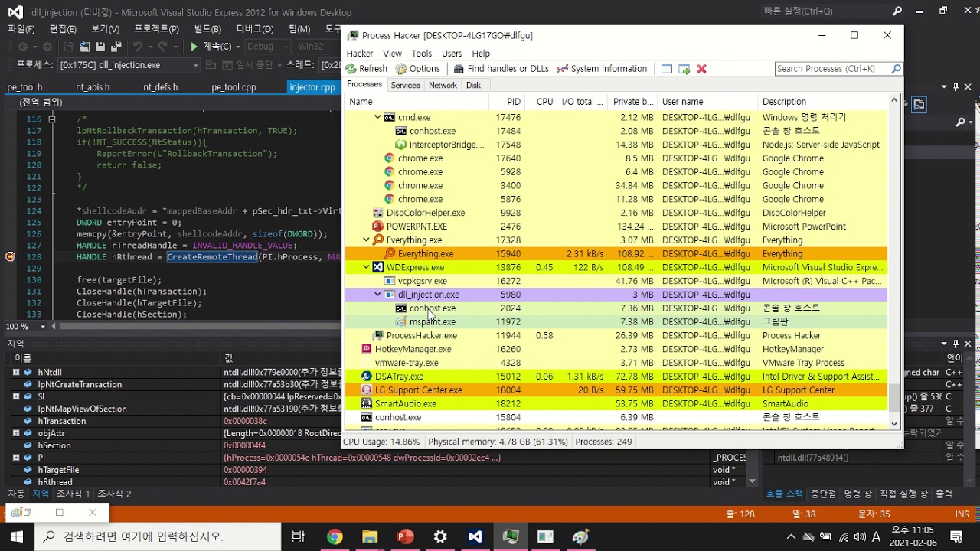
Task: Click the Windows taskbar search box
Action: click(157, 536)
